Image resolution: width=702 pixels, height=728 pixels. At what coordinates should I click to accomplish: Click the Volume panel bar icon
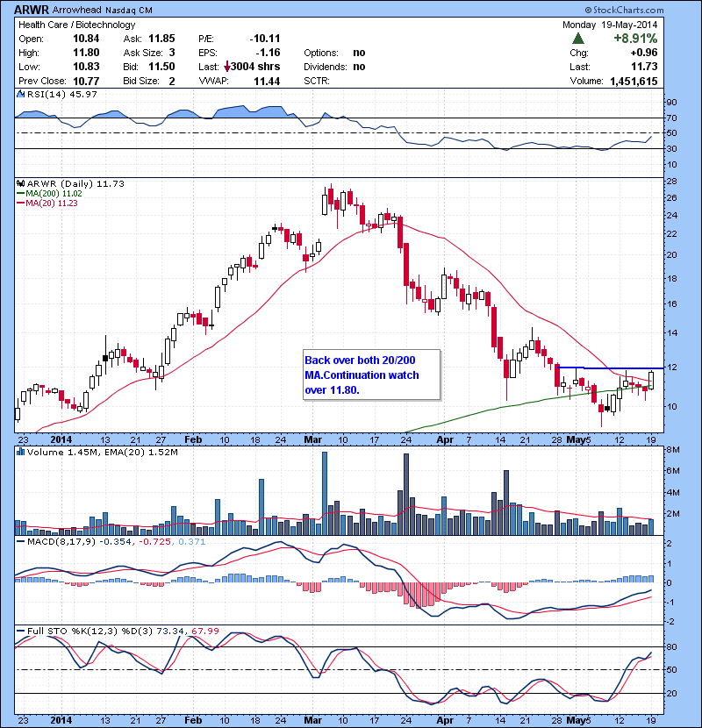coord(20,452)
